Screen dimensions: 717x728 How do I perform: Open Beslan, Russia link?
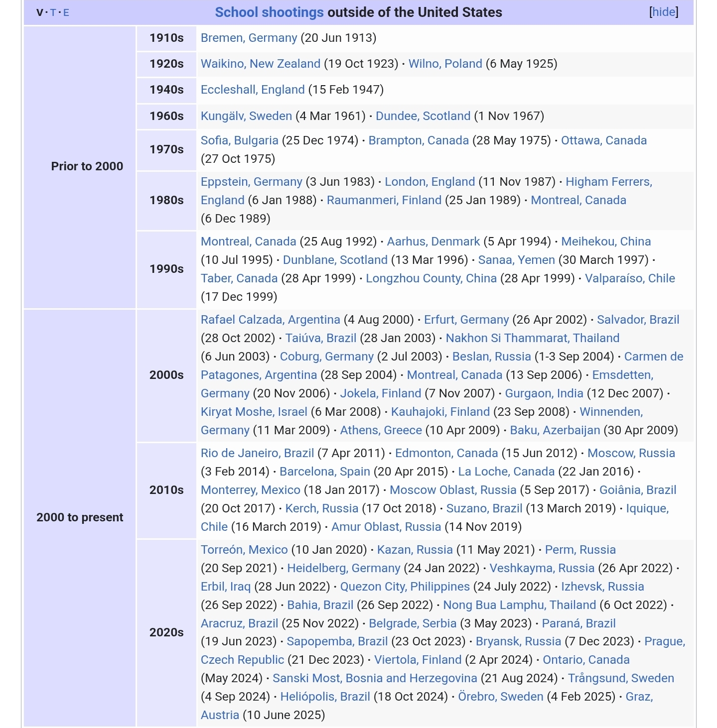(491, 357)
